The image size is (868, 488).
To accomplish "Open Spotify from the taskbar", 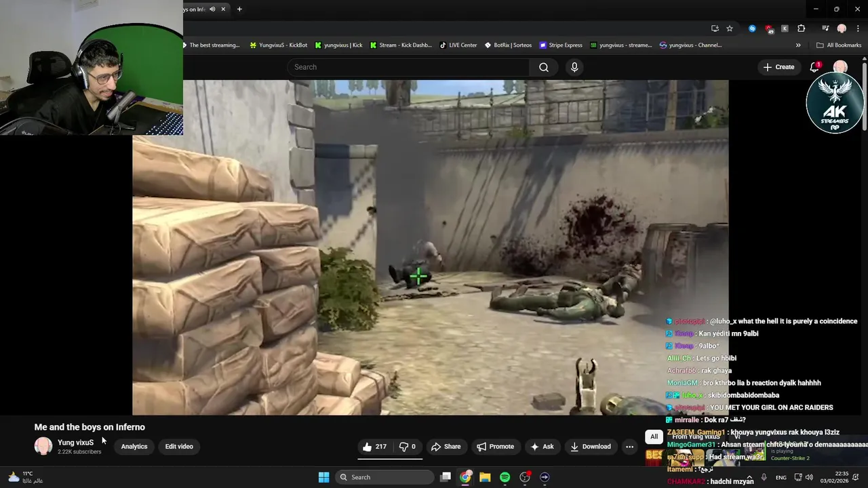I will click(x=505, y=477).
